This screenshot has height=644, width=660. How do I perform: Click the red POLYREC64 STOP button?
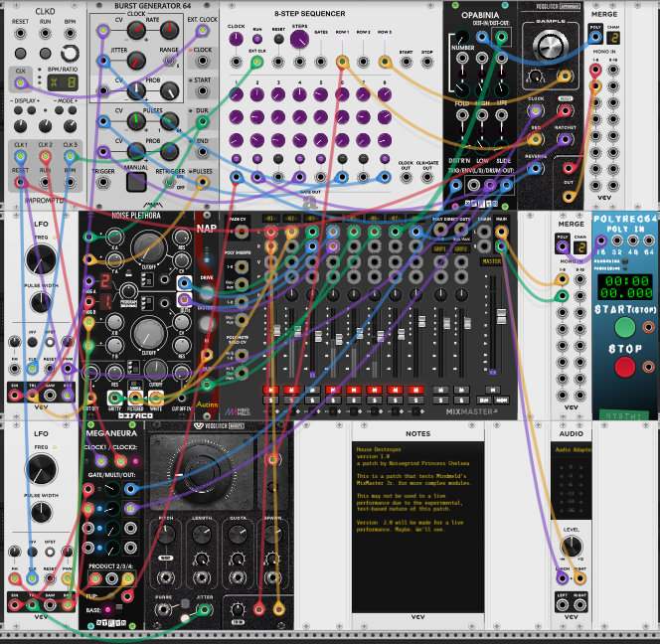point(624,367)
